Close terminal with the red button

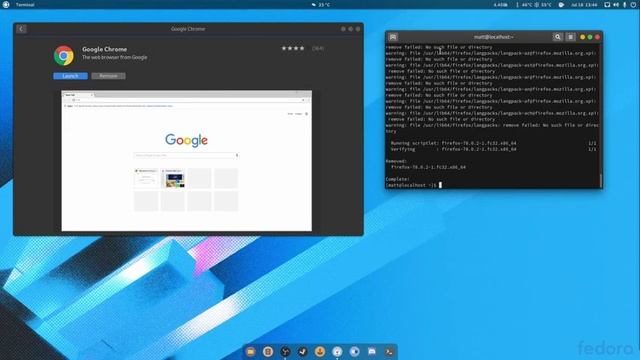(x=597, y=37)
